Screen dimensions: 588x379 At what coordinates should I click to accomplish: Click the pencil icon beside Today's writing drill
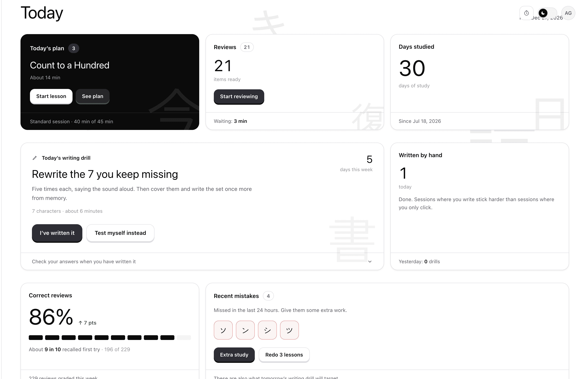coord(35,158)
